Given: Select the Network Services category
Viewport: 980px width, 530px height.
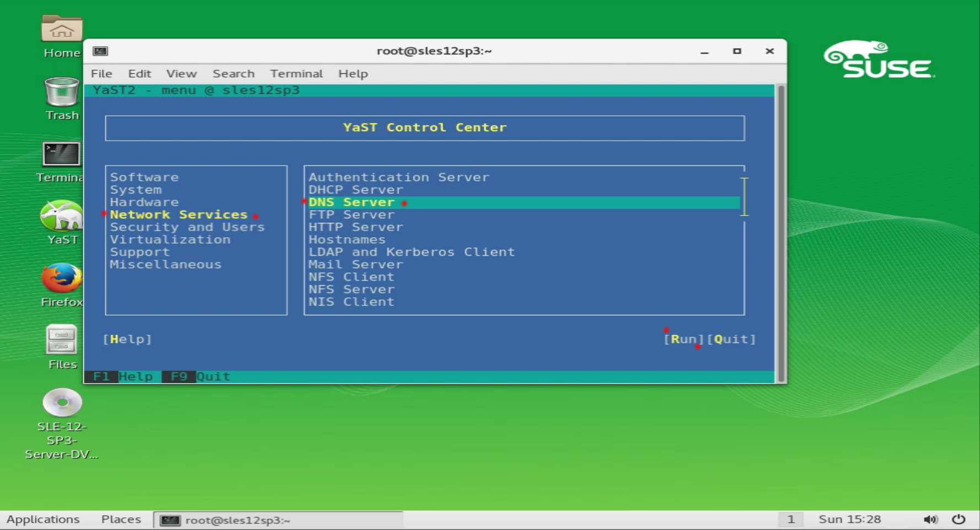Looking at the screenshot, I should coord(179,215).
